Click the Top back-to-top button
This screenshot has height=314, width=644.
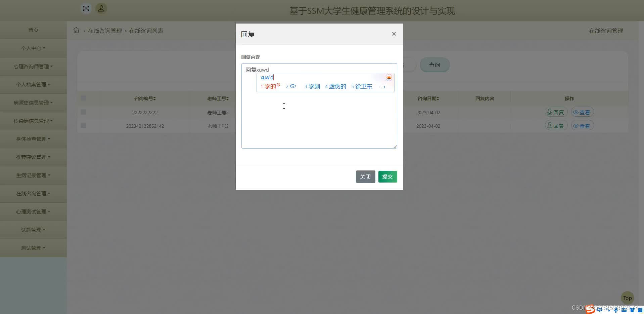627,298
